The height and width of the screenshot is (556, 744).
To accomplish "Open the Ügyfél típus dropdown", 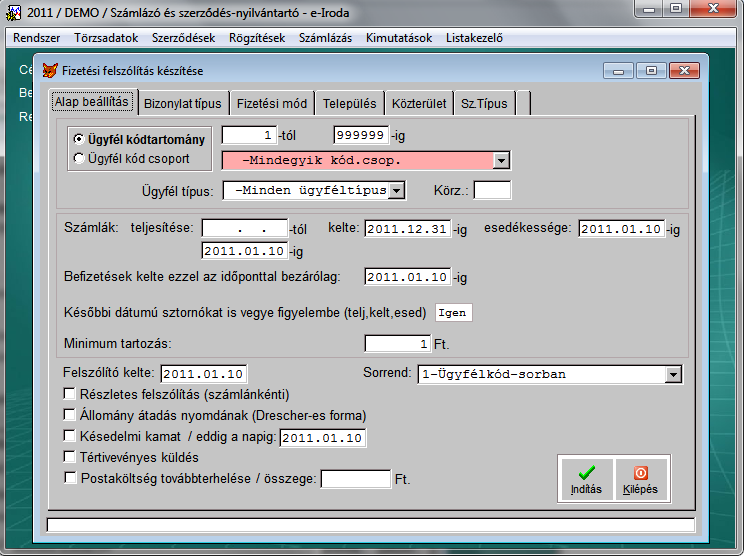I will click(396, 189).
